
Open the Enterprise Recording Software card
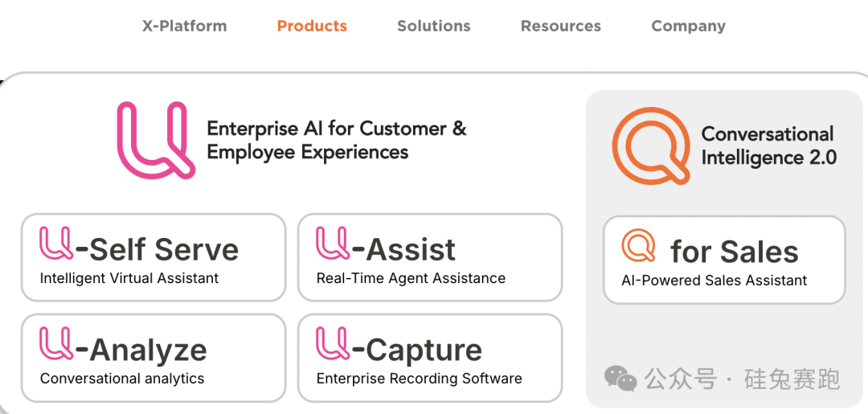point(429,358)
